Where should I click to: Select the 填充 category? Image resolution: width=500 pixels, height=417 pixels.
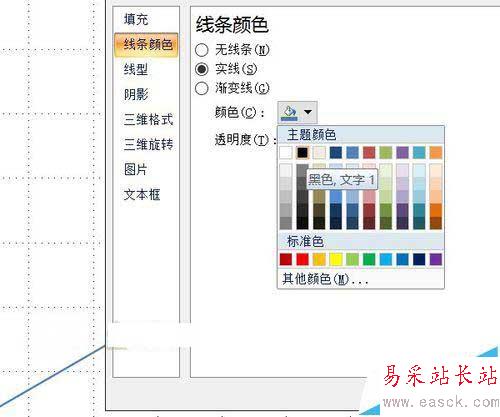pyautogui.click(x=136, y=19)
